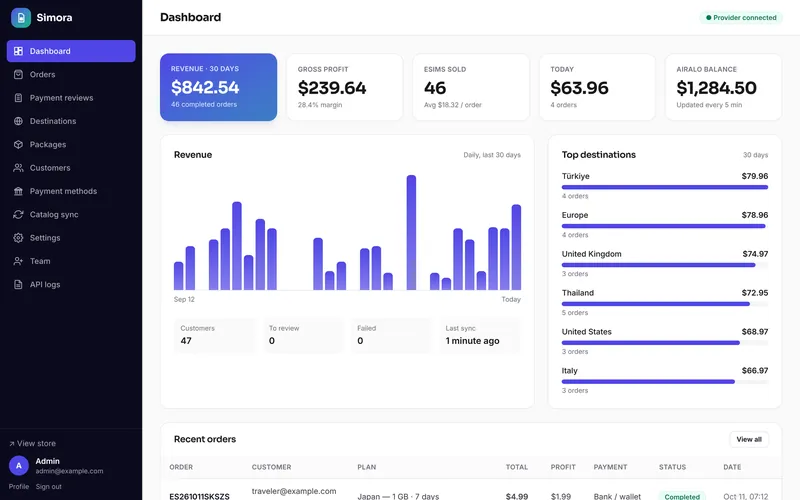Click View all recent orders button

click(x=749, y=439)
